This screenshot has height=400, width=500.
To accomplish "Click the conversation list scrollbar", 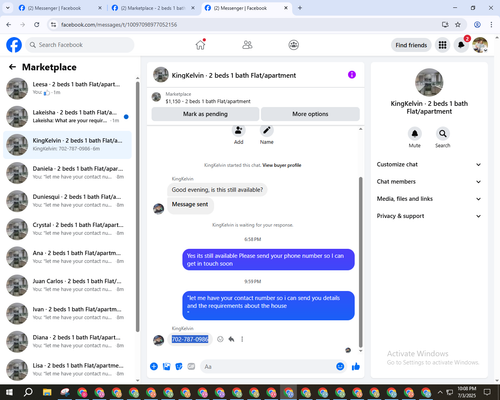I will point(138,207).
